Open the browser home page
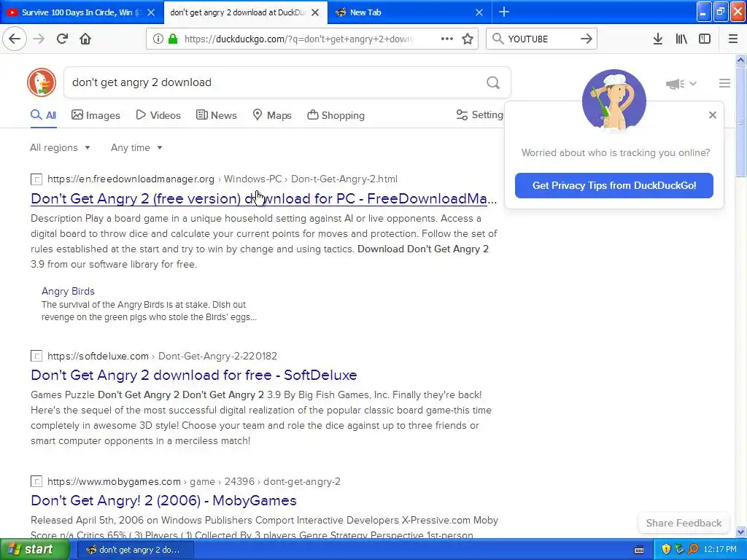 point(85,39)
